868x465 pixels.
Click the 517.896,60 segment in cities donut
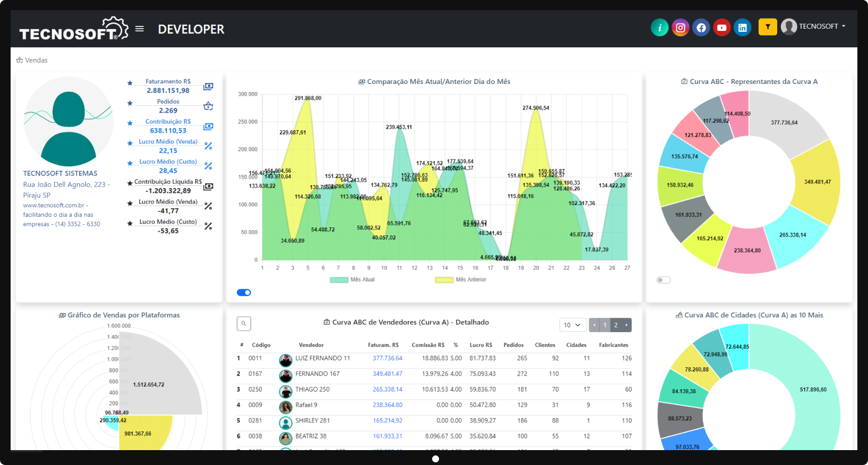pyautogui.click(x=812, y=390)
